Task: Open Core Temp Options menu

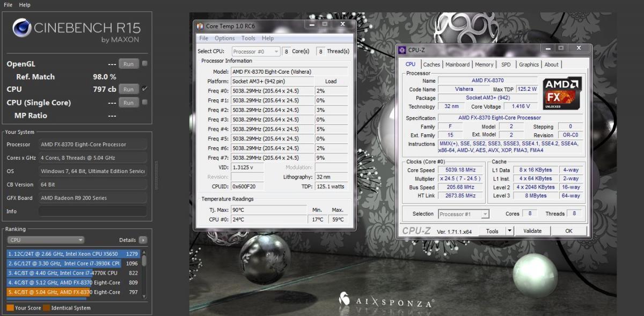Action: (225, 38)
